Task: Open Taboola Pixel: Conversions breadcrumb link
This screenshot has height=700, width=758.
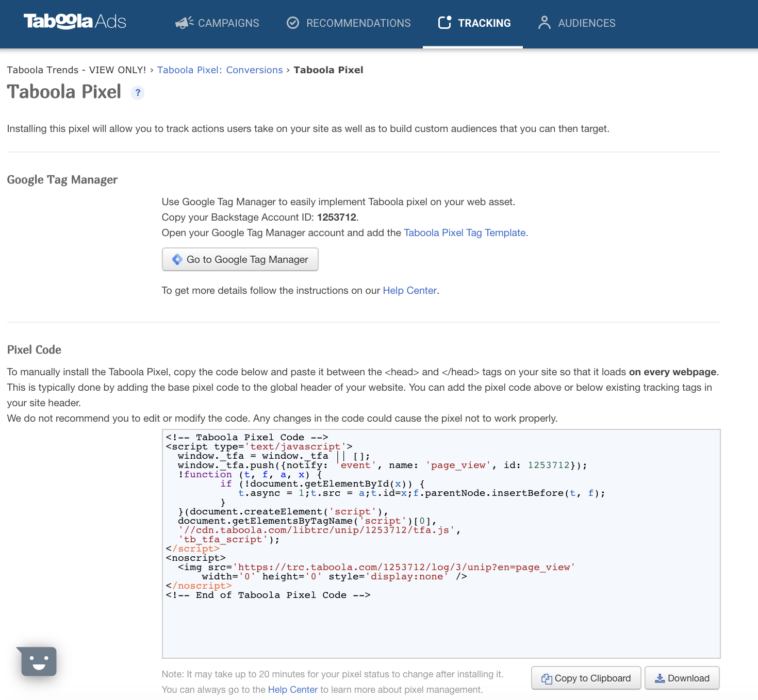Action: (x=220, y=70)
